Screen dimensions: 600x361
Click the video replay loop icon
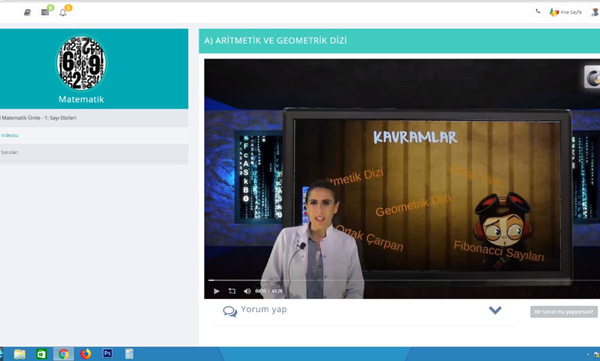coord(232,291)
